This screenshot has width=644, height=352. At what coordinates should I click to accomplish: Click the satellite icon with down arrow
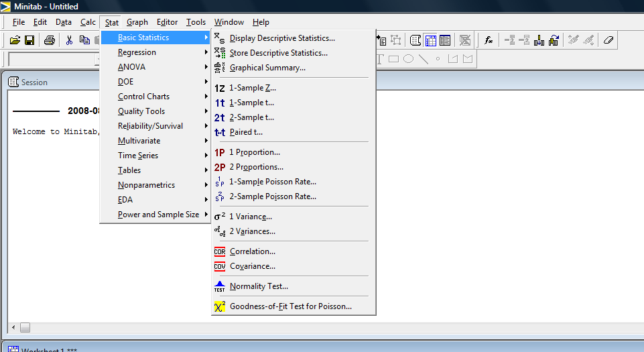[588, 40]
